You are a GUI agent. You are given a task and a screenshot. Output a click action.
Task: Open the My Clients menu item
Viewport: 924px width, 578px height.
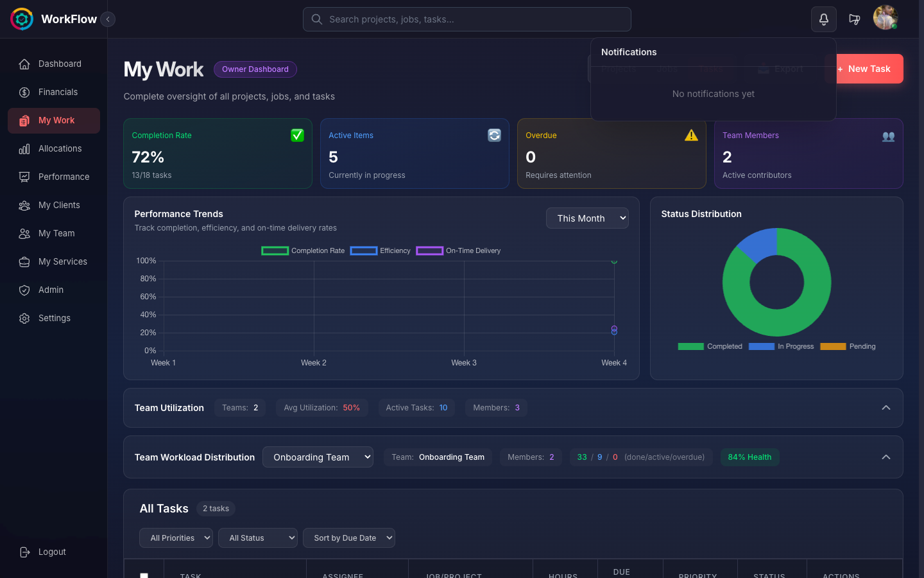click(x=59, y=205)
